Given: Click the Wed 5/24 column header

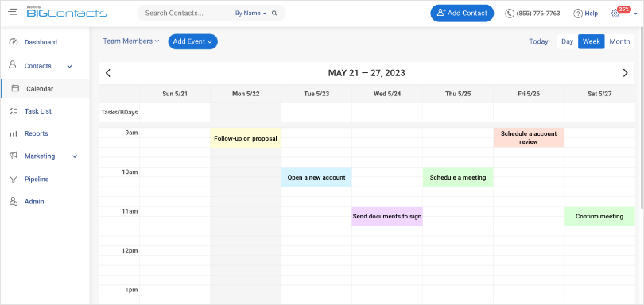Looking at the screenshot, I should (387, 94).
